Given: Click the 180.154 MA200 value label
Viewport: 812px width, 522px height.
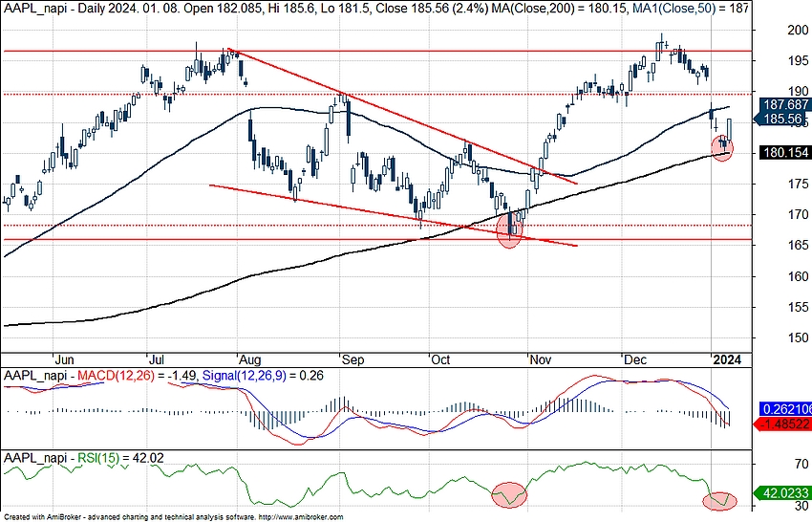Looking at the screenshot, I should 785,152.
